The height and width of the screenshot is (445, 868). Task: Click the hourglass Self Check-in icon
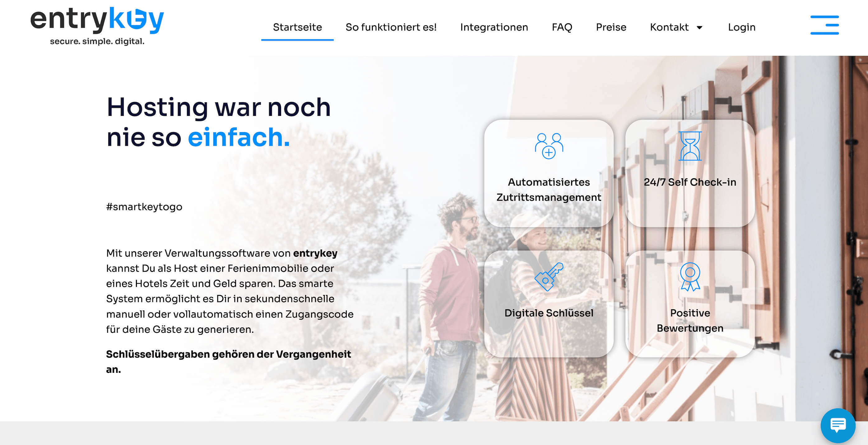(x=690, y=146)
